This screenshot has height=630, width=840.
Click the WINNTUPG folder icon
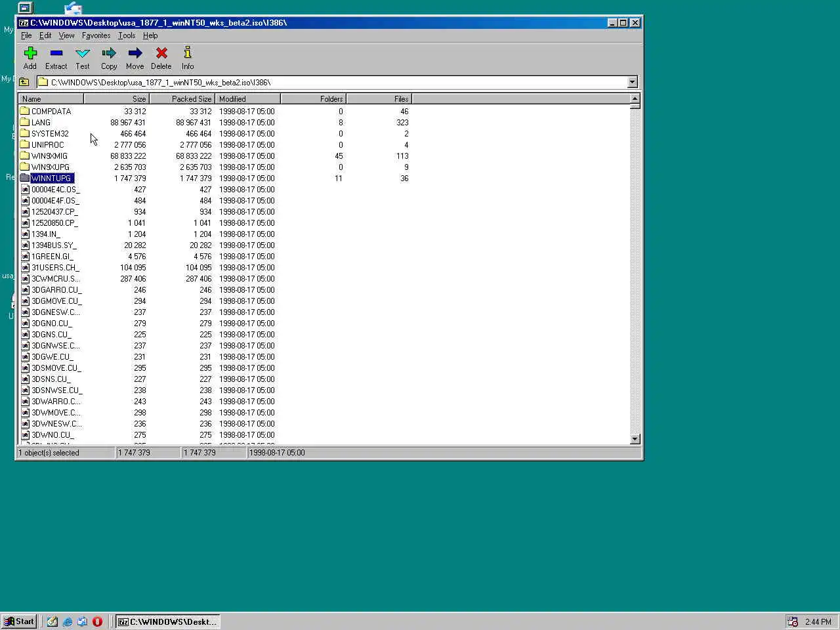[x=25, y=178]
